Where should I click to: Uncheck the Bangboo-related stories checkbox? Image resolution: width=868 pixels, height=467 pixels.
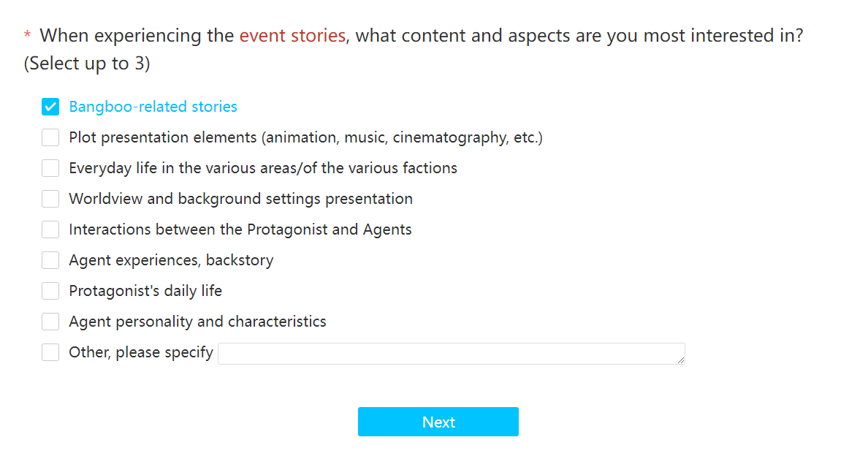point(50,107)
